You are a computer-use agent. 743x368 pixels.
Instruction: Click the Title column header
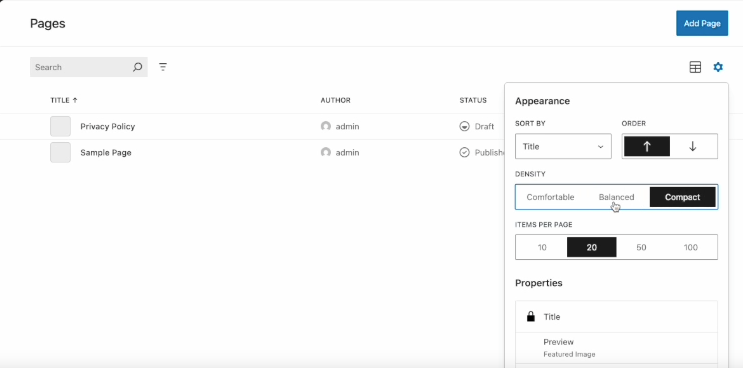coord(64,100)
